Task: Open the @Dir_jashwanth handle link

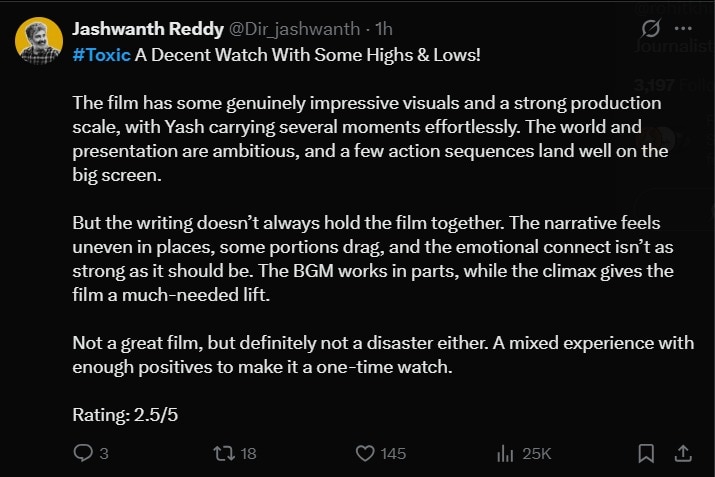Action: click(294, 29)
